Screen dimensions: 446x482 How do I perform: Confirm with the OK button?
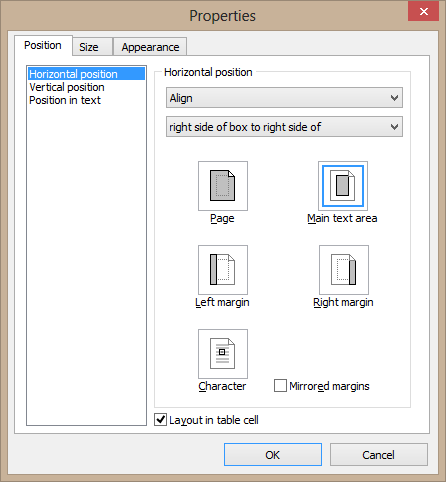coord(273,455)
